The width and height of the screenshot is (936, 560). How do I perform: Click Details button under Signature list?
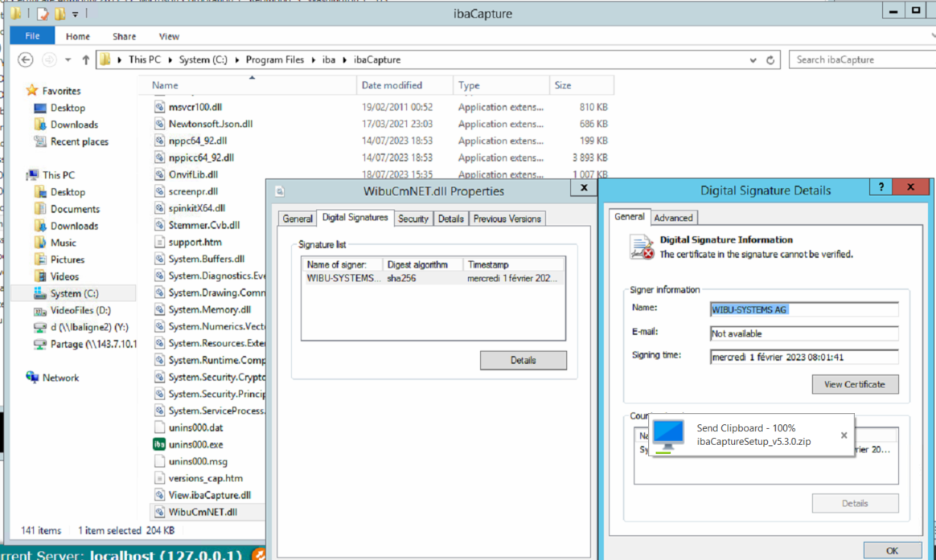523,360
